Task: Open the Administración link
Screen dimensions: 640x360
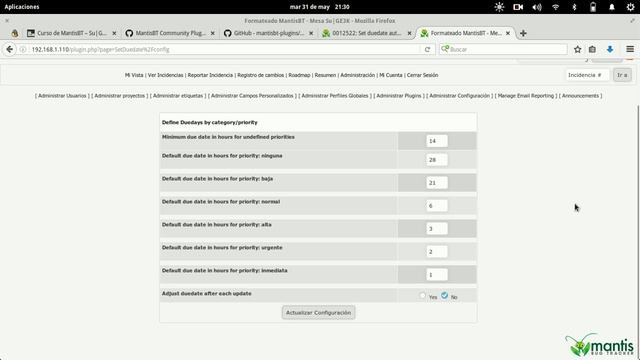Action: [358, 75]
